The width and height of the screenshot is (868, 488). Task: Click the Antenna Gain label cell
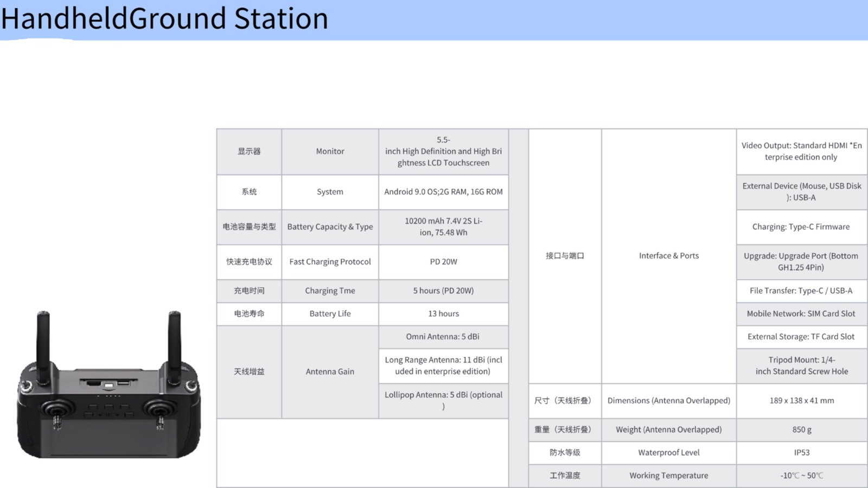(330, 372)
